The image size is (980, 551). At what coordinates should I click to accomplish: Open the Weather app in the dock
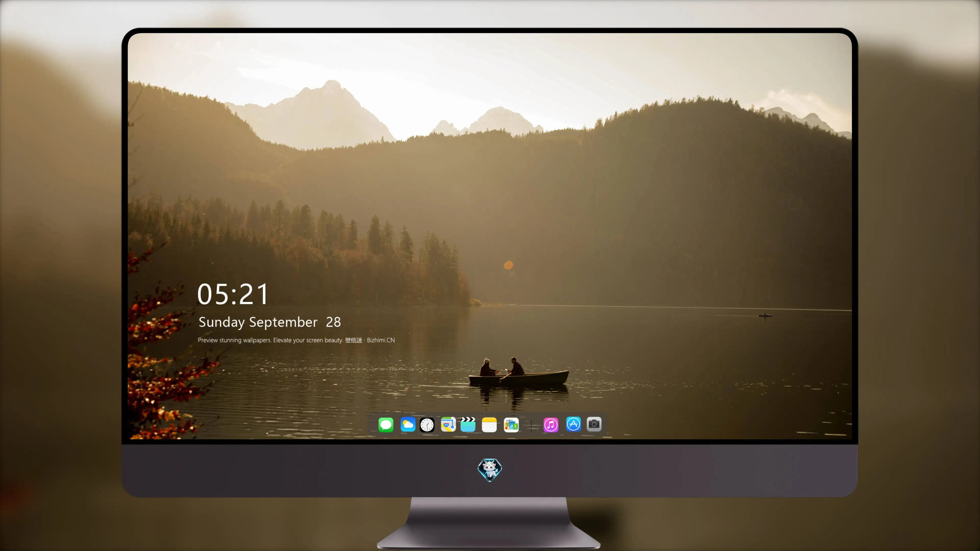[x=408, y=424]
